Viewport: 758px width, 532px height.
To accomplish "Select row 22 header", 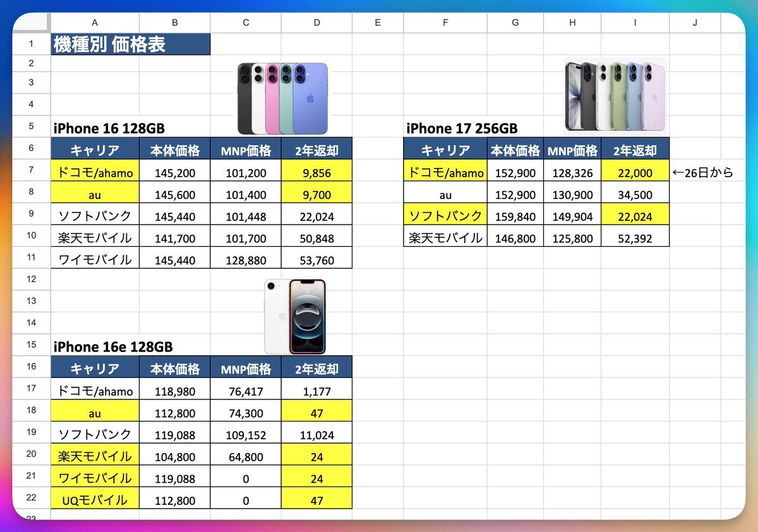I will (31, 498).
